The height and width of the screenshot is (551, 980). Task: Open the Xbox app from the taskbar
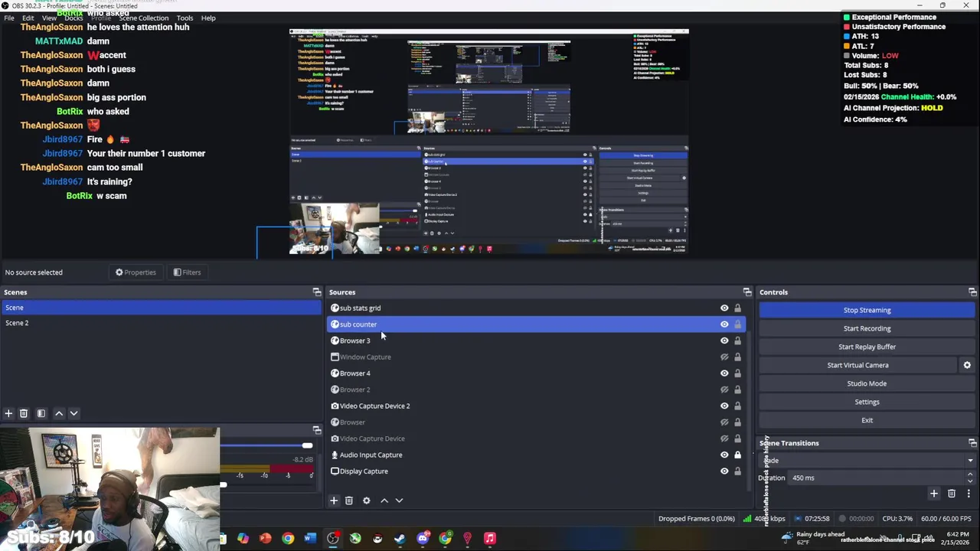pos(355,539)
